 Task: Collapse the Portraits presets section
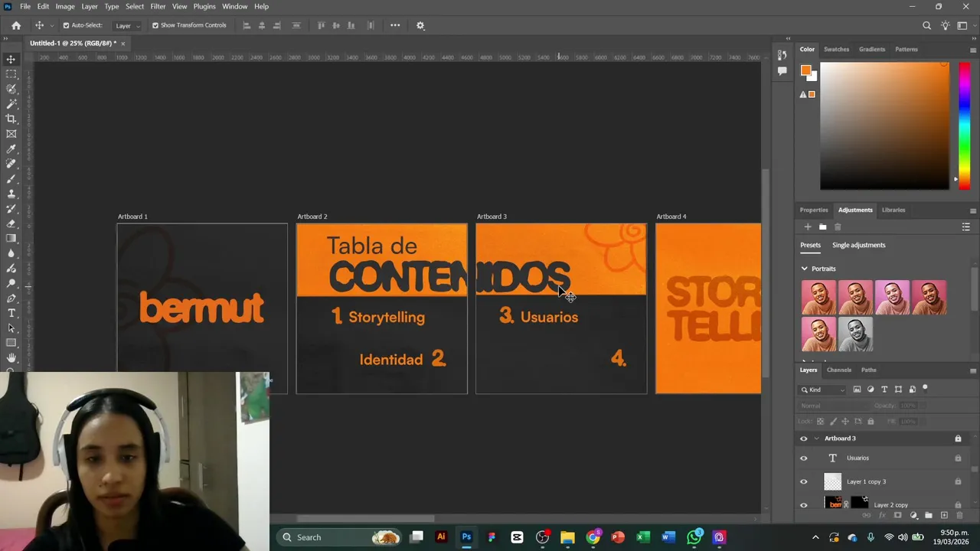(804, 269)
